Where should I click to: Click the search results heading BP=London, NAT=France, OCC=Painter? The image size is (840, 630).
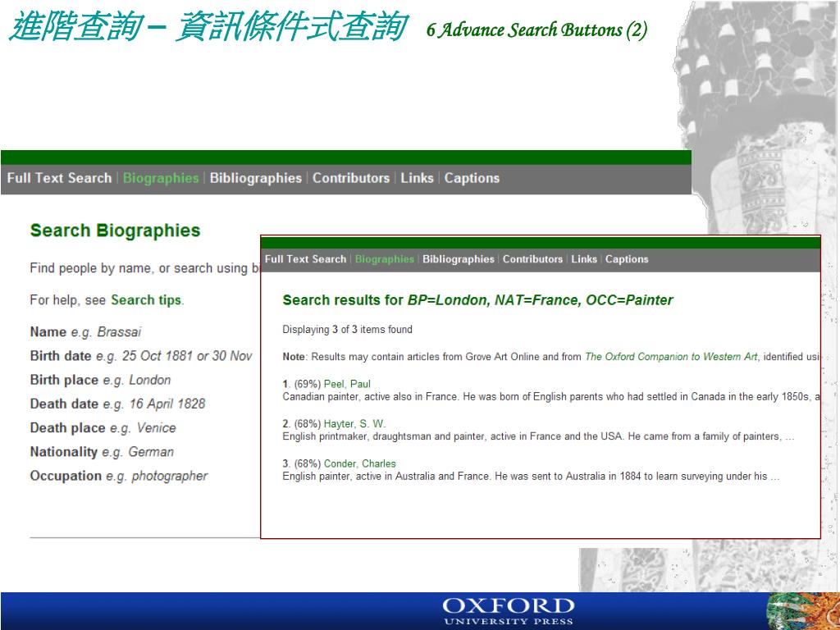pos(478,300)
